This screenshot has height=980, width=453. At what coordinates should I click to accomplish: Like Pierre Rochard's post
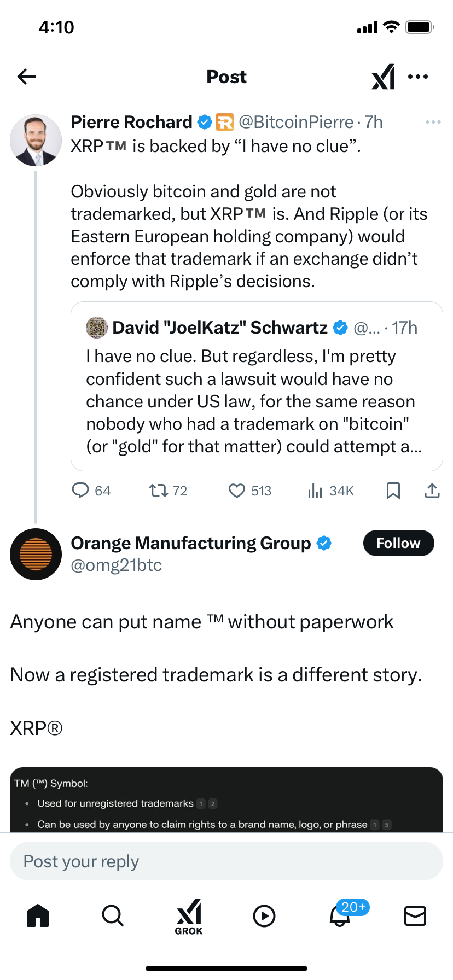[x=236, y=491]
